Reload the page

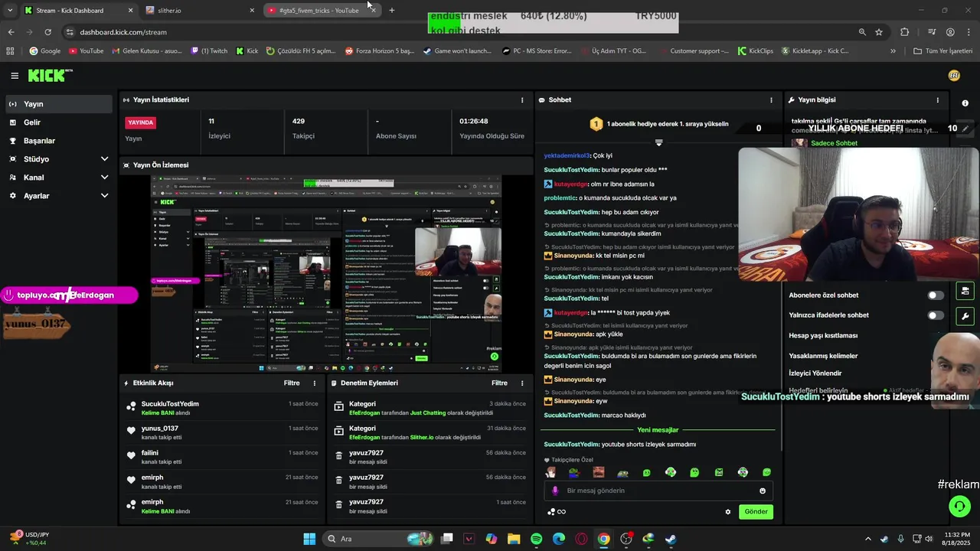[47, 32]
